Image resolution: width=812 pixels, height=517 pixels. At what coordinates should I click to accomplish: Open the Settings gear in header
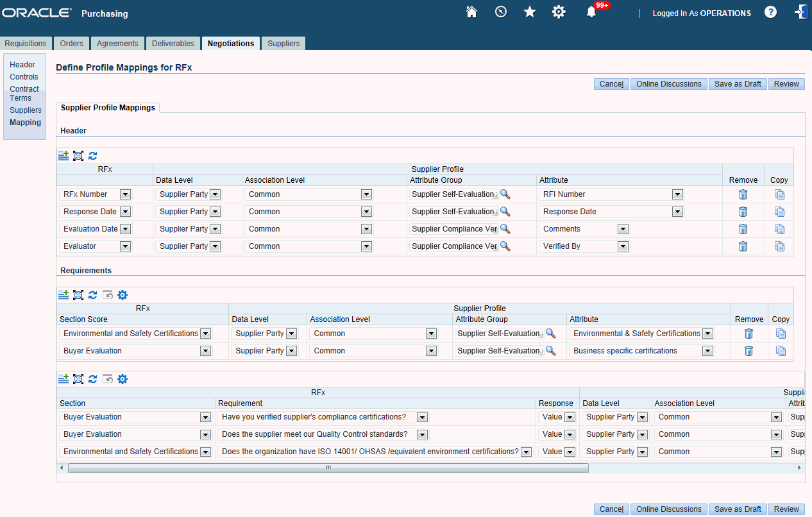pos(559,12)
